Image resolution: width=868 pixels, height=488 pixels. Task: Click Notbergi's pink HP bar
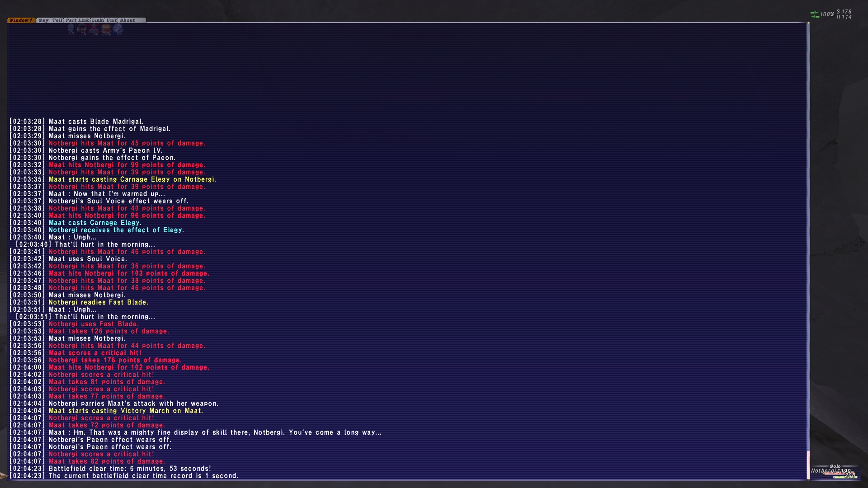point(839,473)
